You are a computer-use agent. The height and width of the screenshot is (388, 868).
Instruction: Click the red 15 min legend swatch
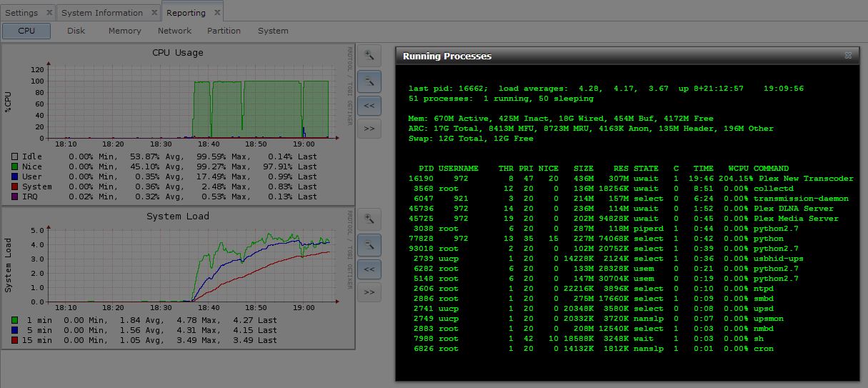point(15,340)
